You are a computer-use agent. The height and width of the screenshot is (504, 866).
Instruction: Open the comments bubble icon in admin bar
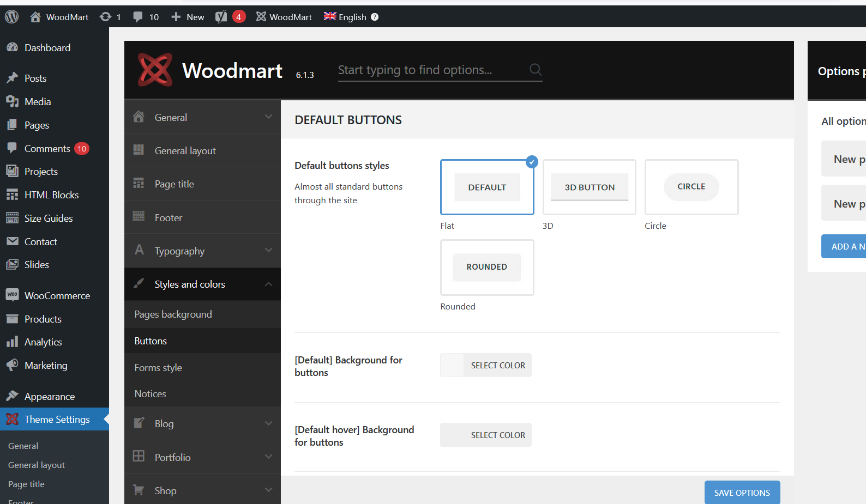138,17
